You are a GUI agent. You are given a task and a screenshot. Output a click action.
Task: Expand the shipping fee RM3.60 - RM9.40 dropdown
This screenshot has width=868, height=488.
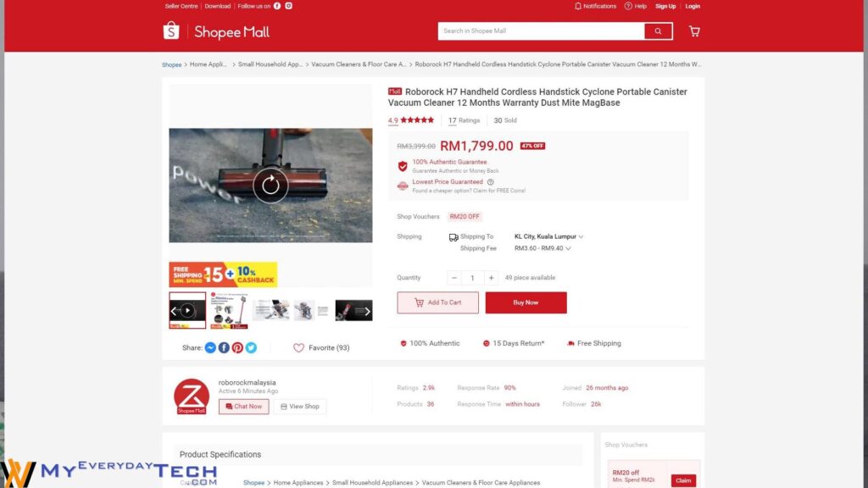coord(542,248)
